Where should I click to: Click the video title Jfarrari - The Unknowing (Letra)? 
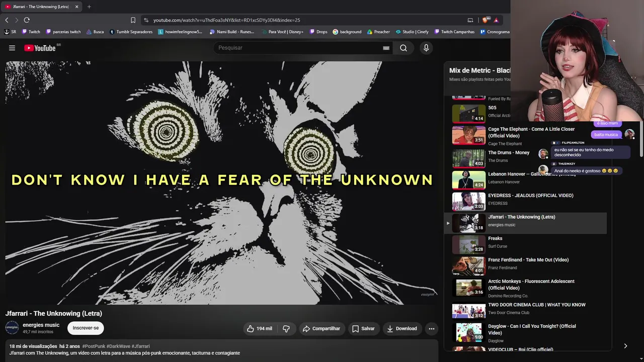54,314
